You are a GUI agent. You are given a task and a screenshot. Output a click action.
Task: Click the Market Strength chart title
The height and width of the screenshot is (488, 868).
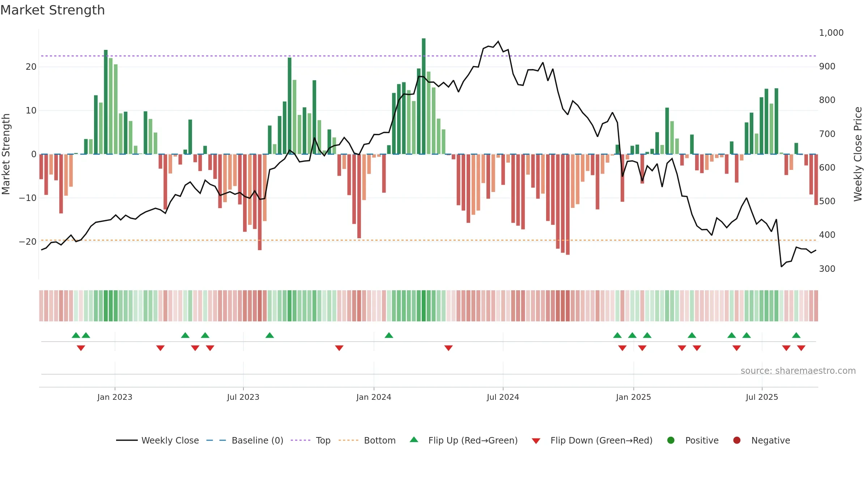click(x=52, y=10)
